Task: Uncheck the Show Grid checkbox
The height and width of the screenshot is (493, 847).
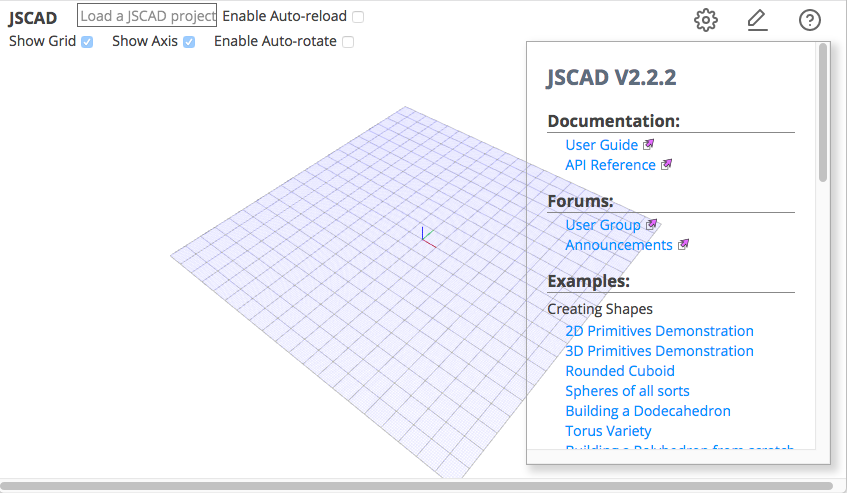Action: [x=88, y=42]
